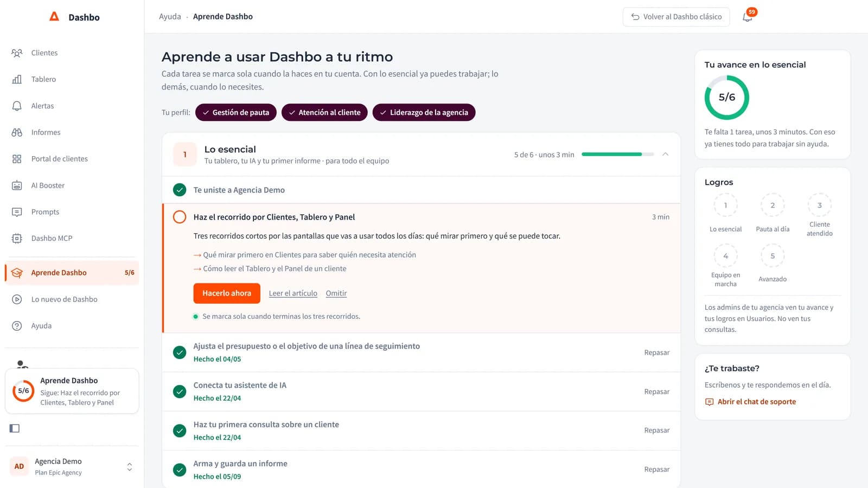Click the support chat message icon
This screenshot has height=488, width=868.
(709, 402)
